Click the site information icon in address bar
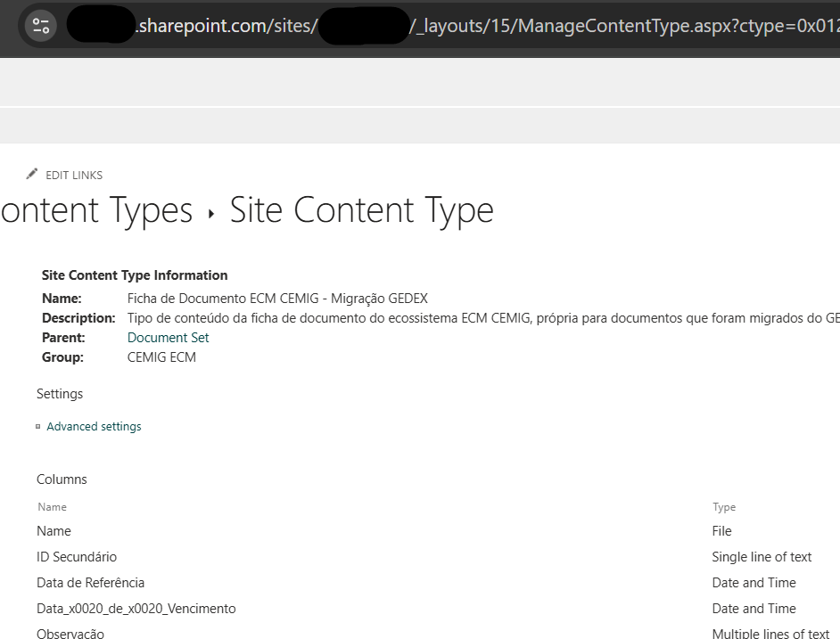This screenshot has height=639, width=840. pos(41,26)
